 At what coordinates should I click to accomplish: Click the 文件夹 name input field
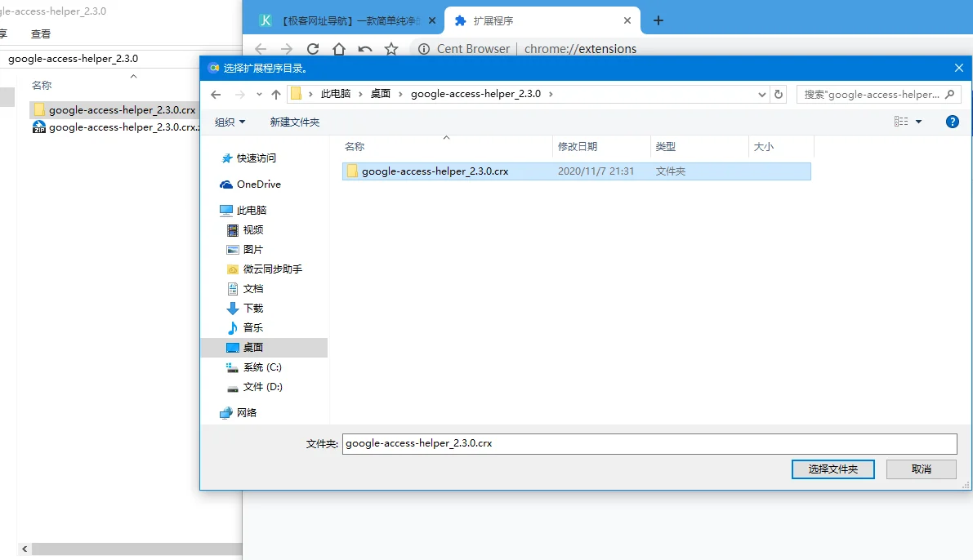click(649, 443)
